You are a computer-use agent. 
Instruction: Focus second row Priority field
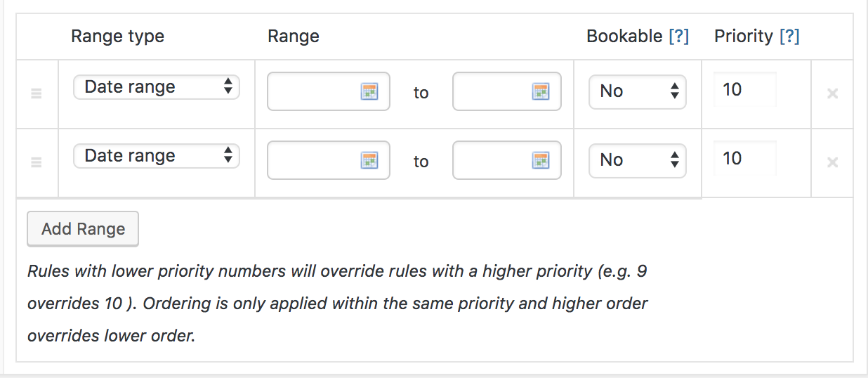click(x=745, y=158)
